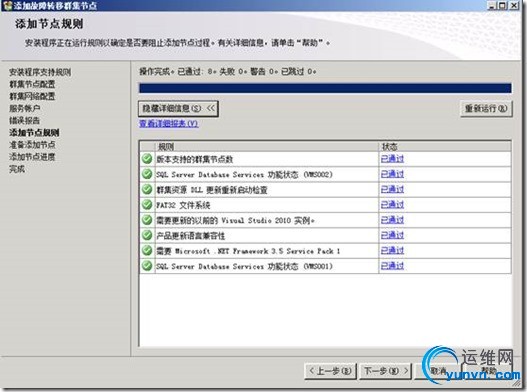The height and width of the screenshot is (392, 527).
Task: Click rule text SQL Server Database Services 功能状态 (WMS001)
Action: pos(244,266)
